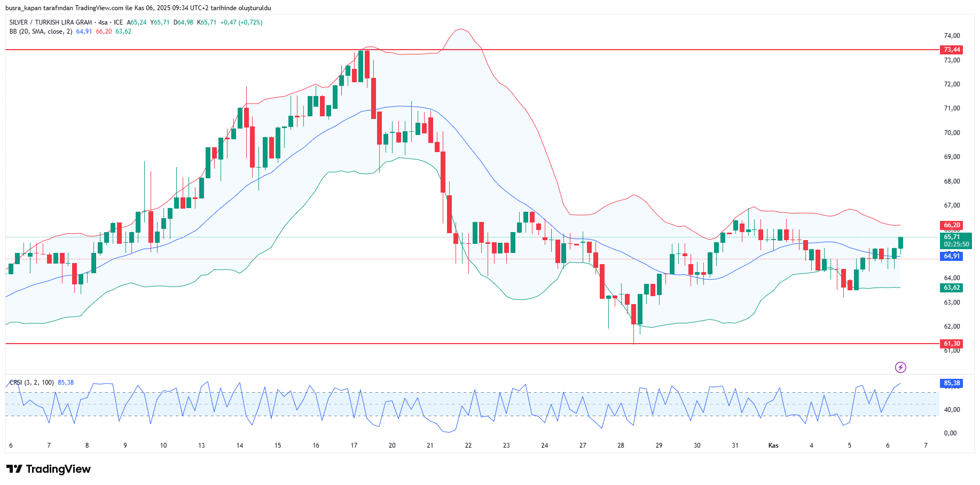Select the red 73,44 price axis label
Viewport: 980px width, 485px height.
pyautogui.click(x=951, y=50)
